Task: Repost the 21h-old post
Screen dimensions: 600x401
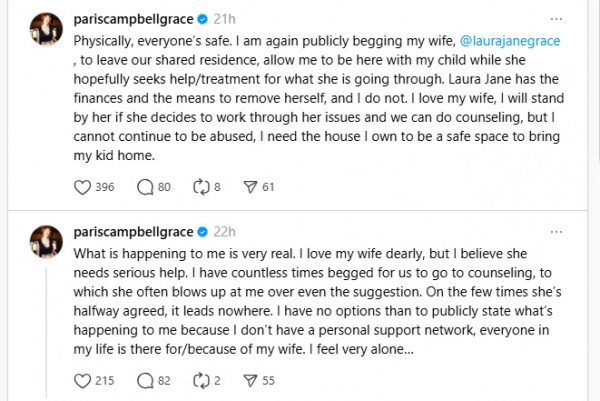Action: (200, 185)
